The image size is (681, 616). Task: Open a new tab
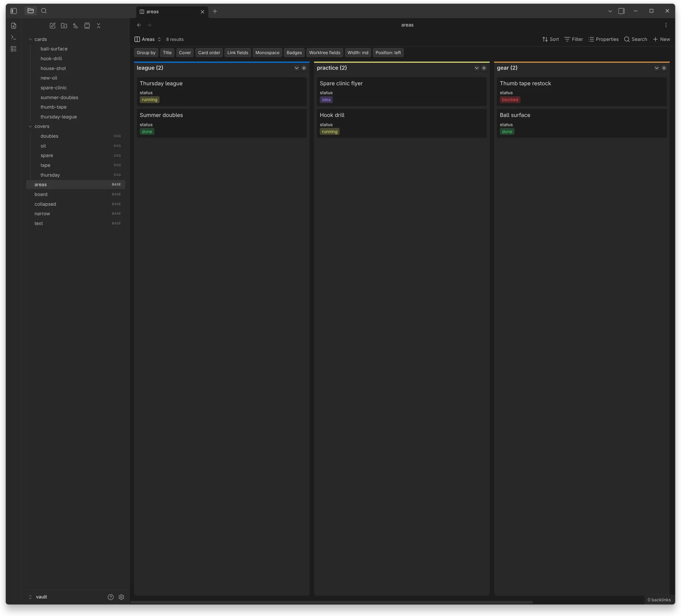click(215, 11)
